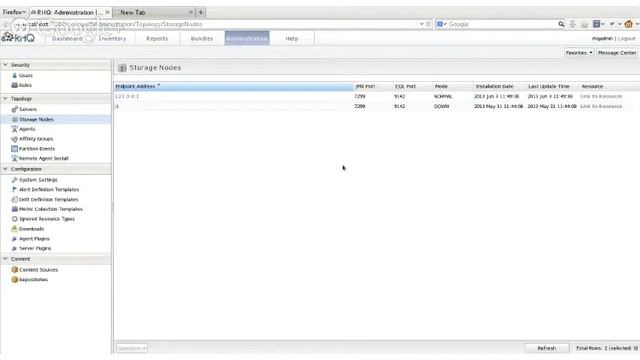Click the Metric Collection Templates icon
This screenshot has height=360, width=640.
pos(14,209)
